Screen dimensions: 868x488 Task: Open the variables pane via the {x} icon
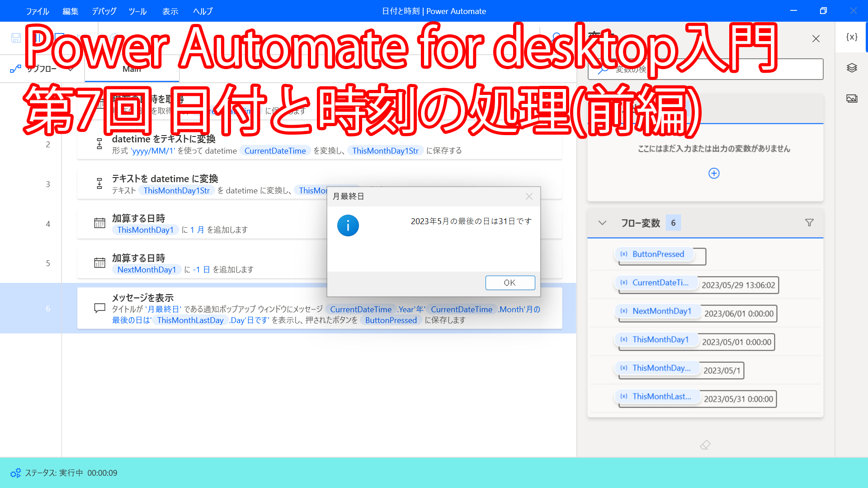pos(852,37)
